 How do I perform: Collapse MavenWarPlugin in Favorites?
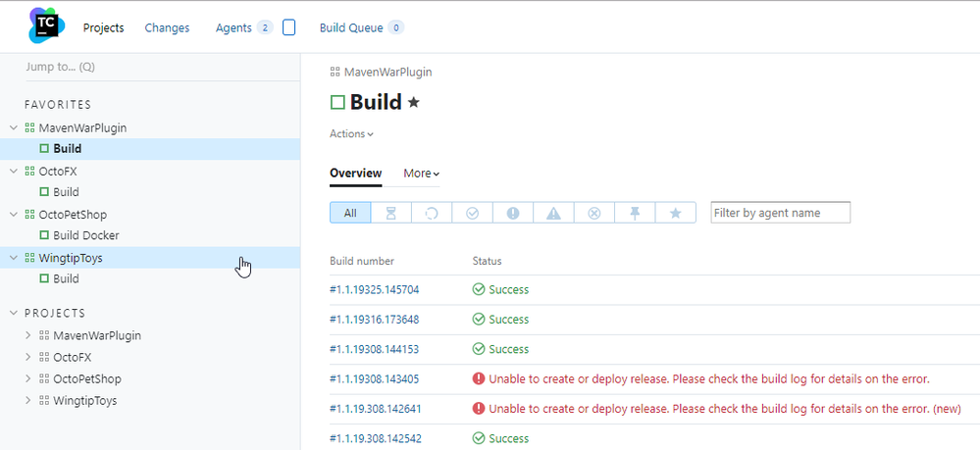click(14, 128)
